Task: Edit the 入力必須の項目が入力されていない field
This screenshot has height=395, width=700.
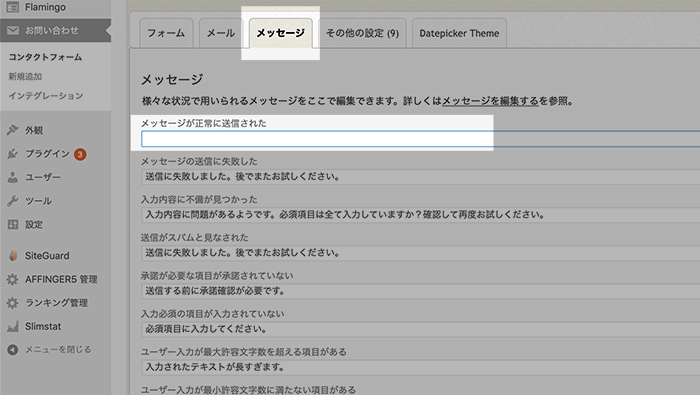Action: [421, 329]
